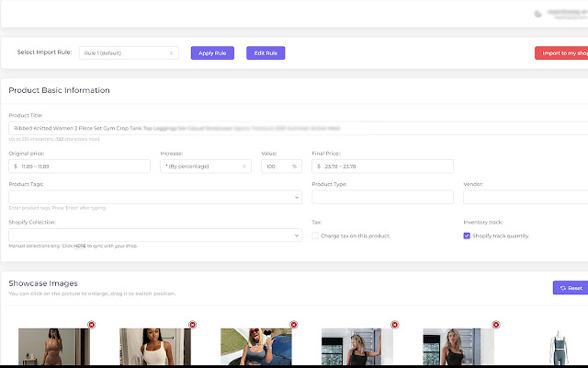Screen dimensions: 588x368
Task: Click the Reset button in Showcase Images
Action: coord(571,288)
